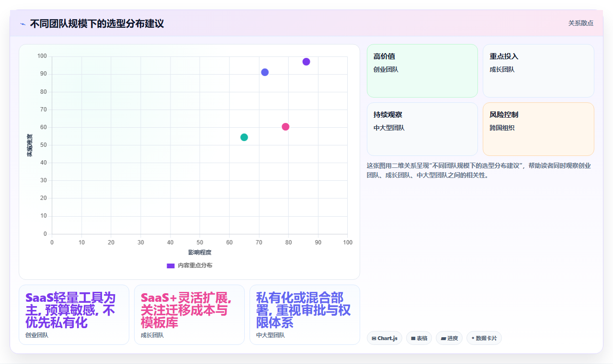Click the chart description paragraph text
613x364 pixels.
point(479,170)
